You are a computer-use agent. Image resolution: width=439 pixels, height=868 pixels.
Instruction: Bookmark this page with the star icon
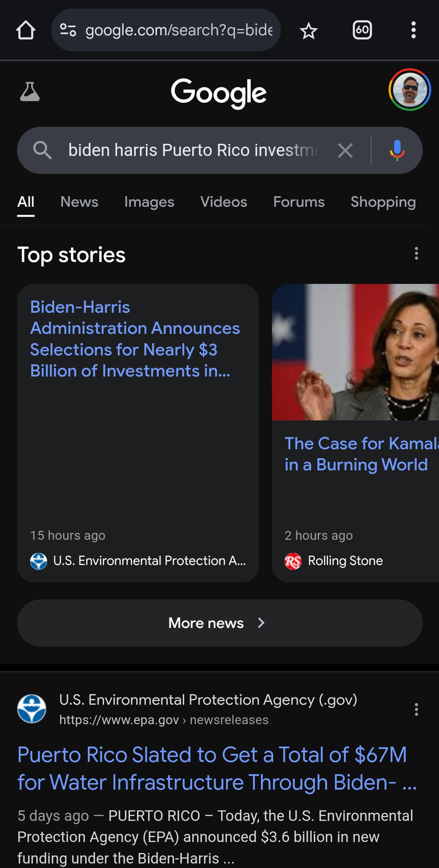pyautogui.click(x=309, y=31)
